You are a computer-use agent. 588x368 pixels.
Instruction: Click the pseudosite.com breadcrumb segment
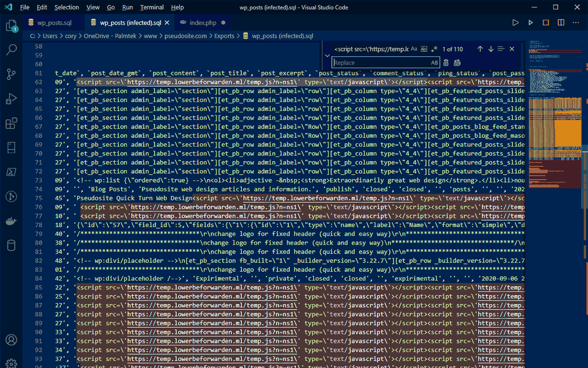186,36
